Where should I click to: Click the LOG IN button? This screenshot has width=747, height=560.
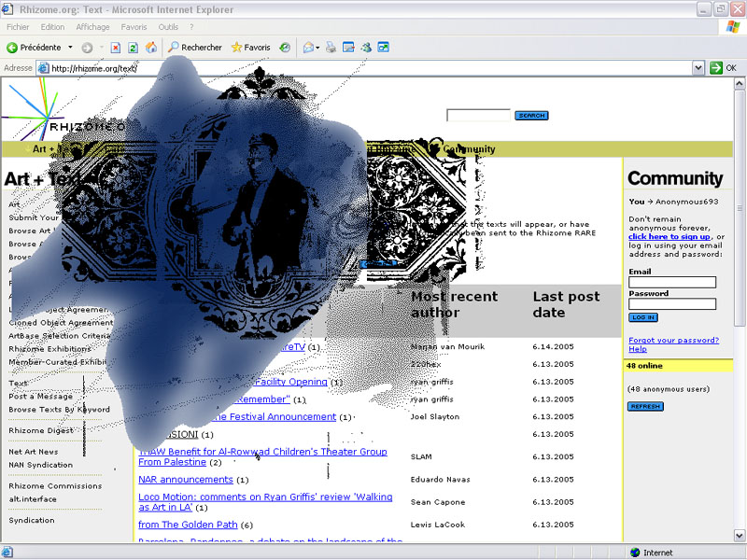point(643,317)
